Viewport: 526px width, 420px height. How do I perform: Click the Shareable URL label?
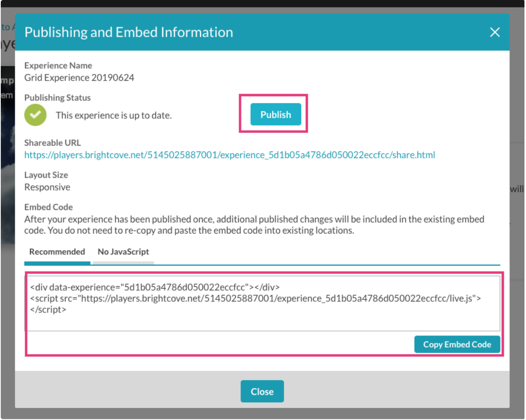(52, 143)
